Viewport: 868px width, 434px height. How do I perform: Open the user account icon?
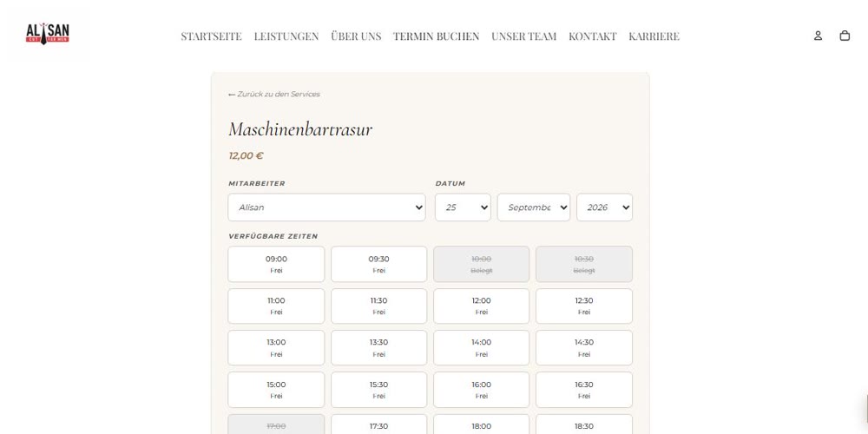tap(818, 36)
